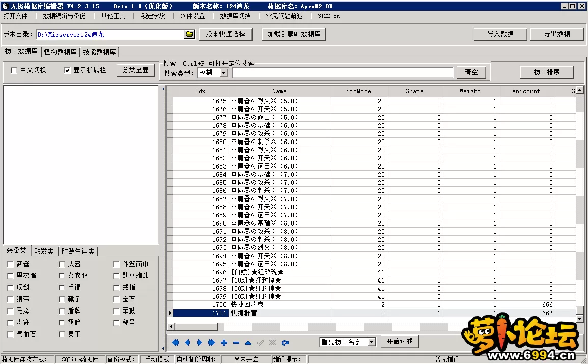The width and height of the screenshot is (588, 364).
Task: Go to next record arrow
Action: pyautogui.click(x=200, y=342)
